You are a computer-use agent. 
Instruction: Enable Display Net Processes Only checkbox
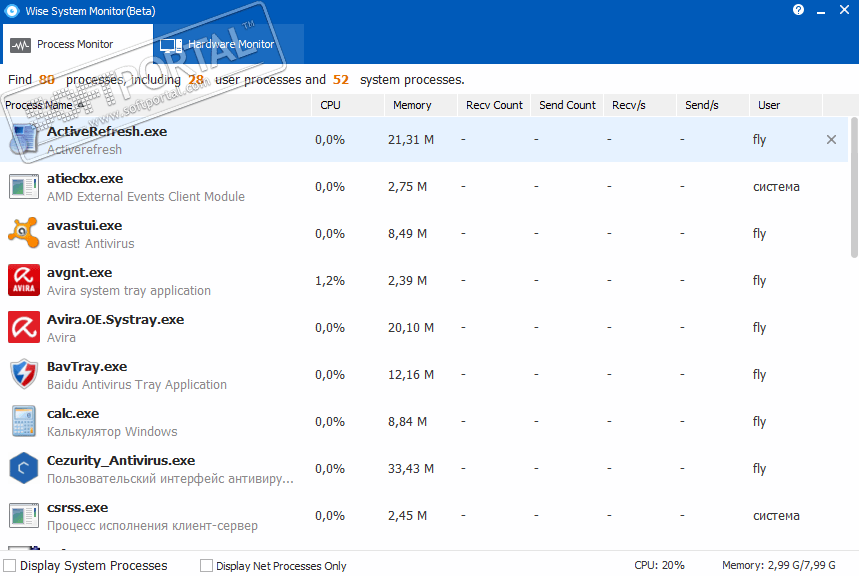(x=206, y=566)
